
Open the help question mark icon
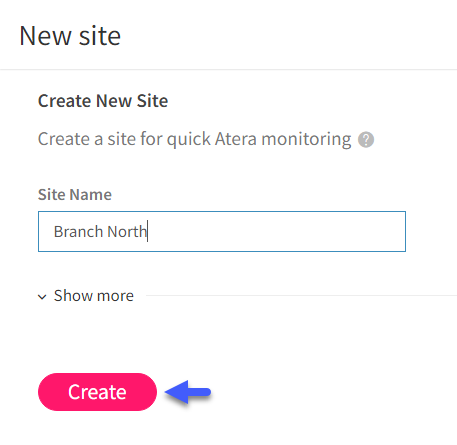[366, 139]
